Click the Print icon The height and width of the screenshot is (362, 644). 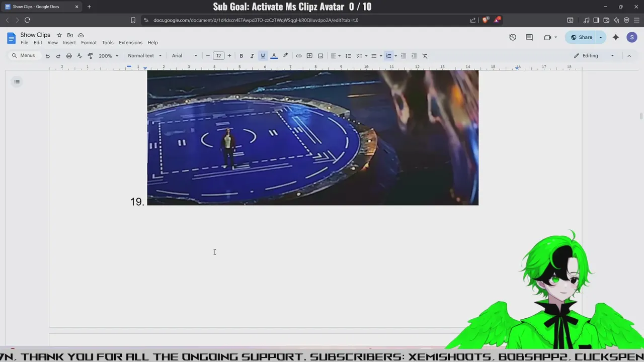[69, 56]
